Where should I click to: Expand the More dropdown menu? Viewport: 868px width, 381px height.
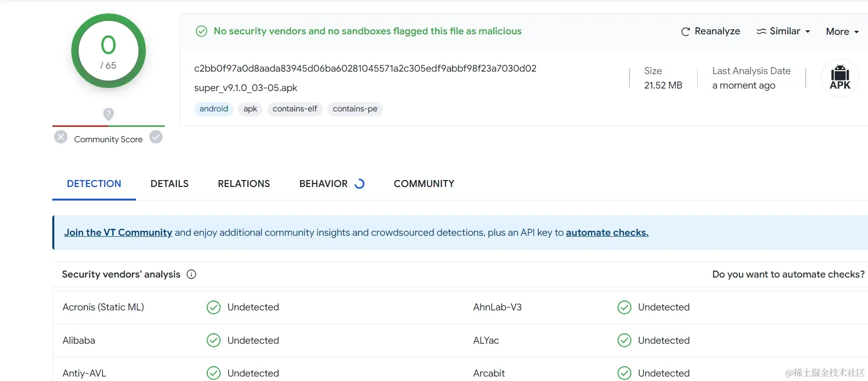pos(842,32)
